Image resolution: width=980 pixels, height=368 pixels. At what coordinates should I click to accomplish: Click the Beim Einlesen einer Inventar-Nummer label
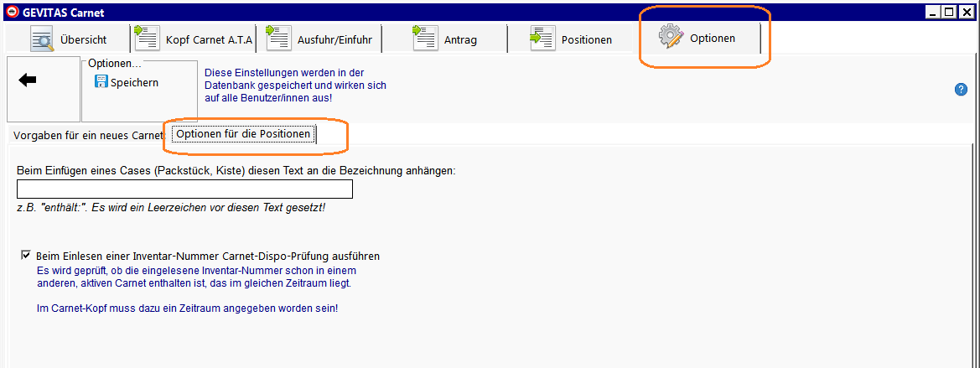pos(208,256)
